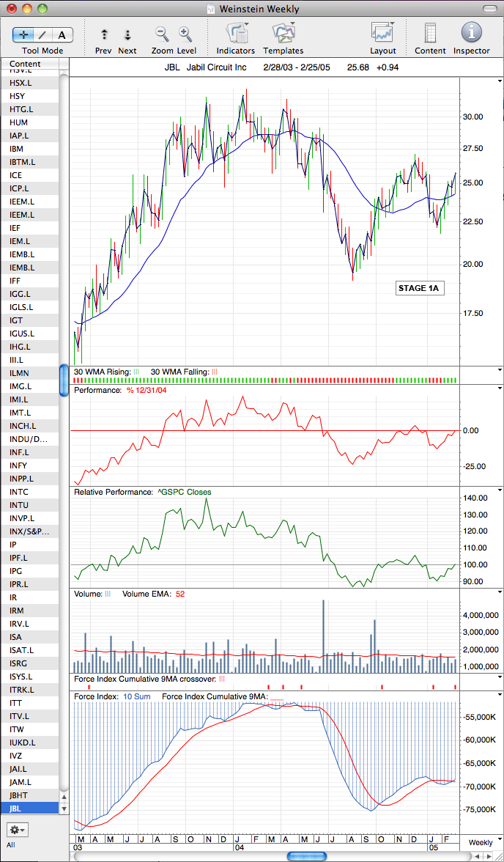The image size is (504, 862).
Task: Select the crosshair tool mode
Action: click(23, 34)
